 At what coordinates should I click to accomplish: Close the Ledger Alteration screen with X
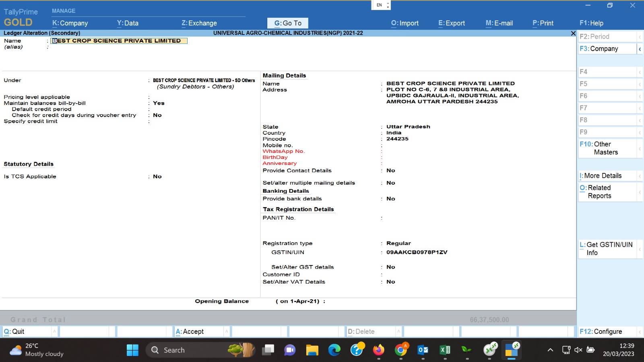coord(573,33)
